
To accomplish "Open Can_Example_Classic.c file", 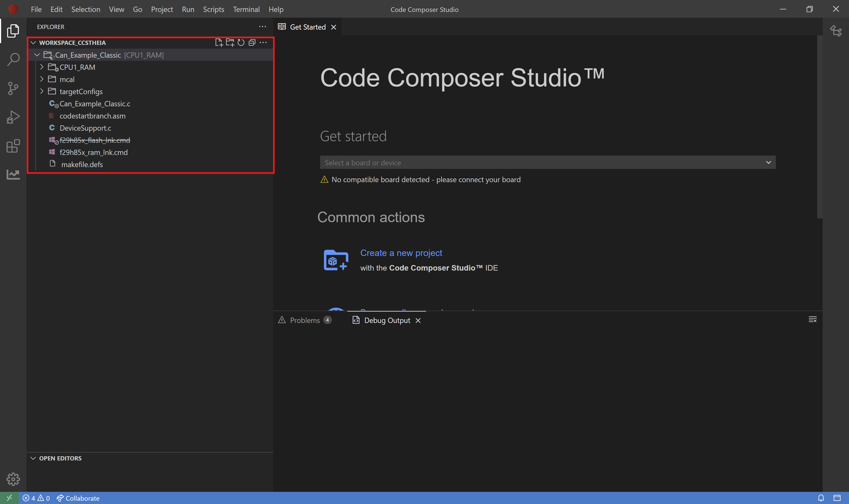I will 95,104.
